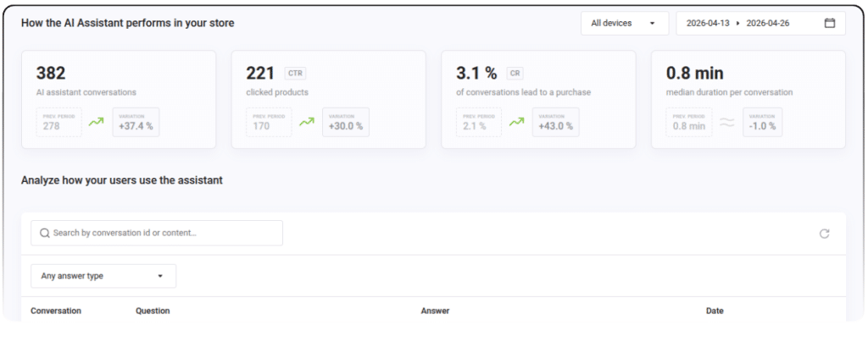Open the All devices dropdown

pyautogui.click(x=625, y=23)
